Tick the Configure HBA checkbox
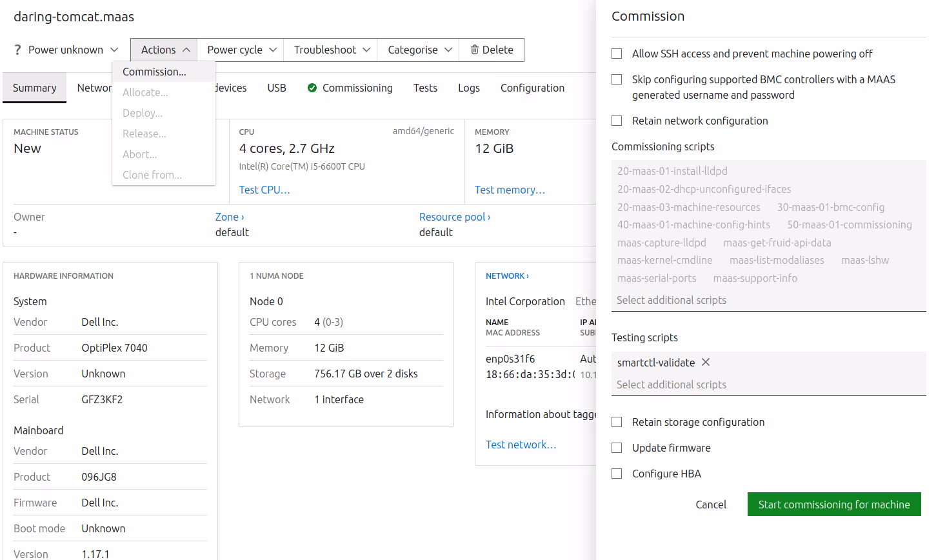This screenshot has width=936, height=560. [x=617, y=474]
